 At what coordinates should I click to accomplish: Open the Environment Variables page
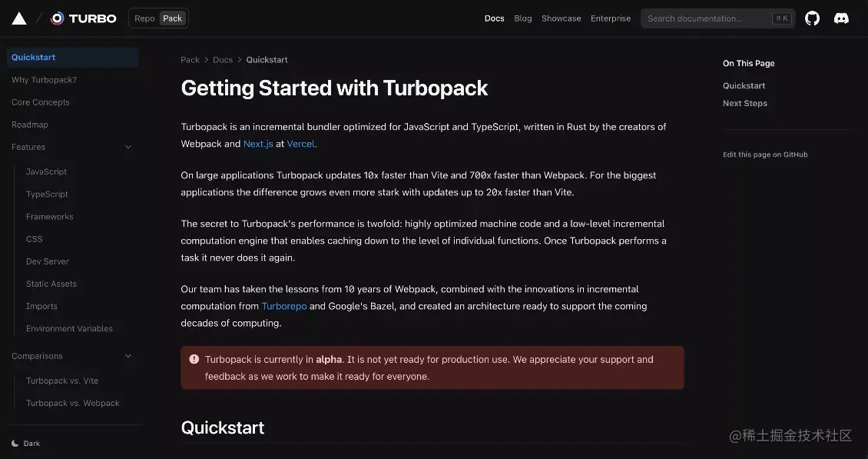click(69, 328)
